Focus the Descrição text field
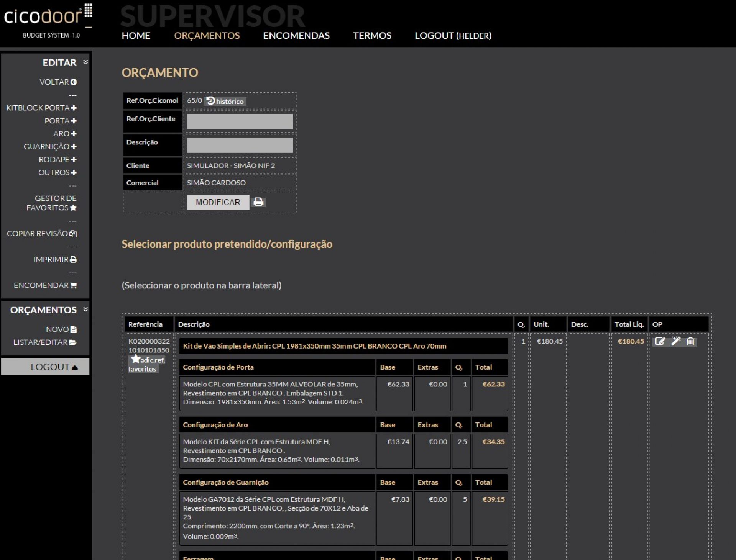736x560 pixels. 240,145
